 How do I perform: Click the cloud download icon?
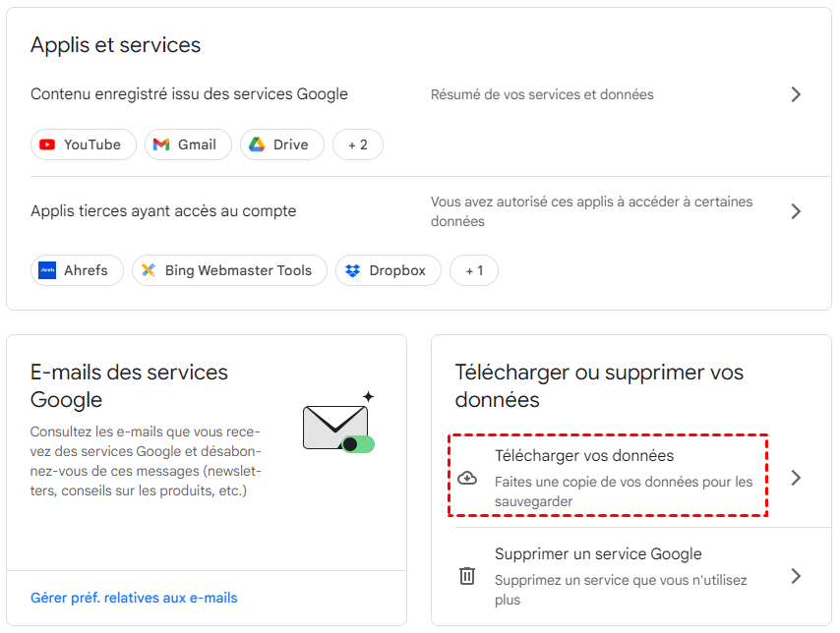click(467, 478)
